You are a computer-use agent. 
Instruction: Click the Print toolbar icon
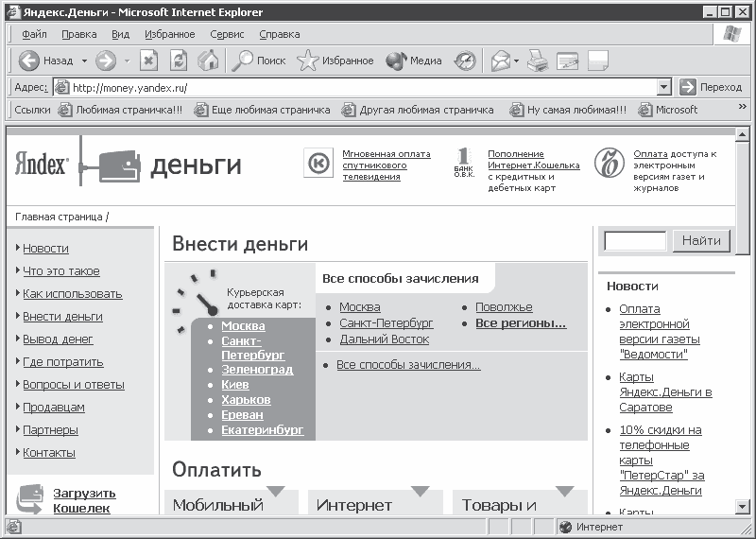point(537,61)
